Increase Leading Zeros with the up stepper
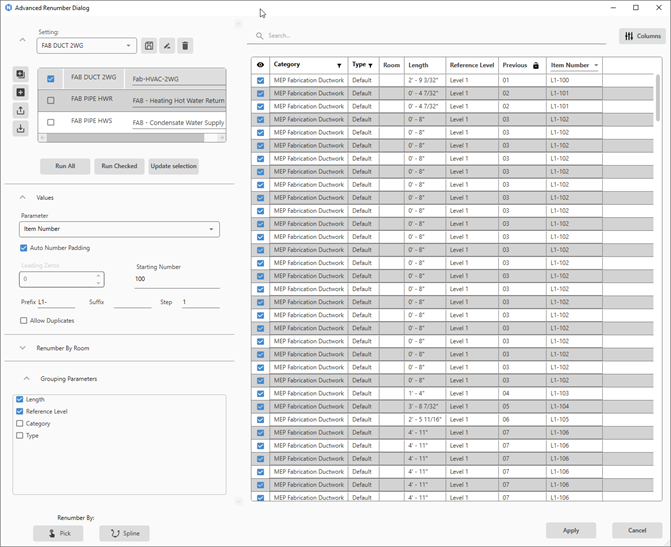Viewport: 671px width, 547px height. click(x=98, y=276)
